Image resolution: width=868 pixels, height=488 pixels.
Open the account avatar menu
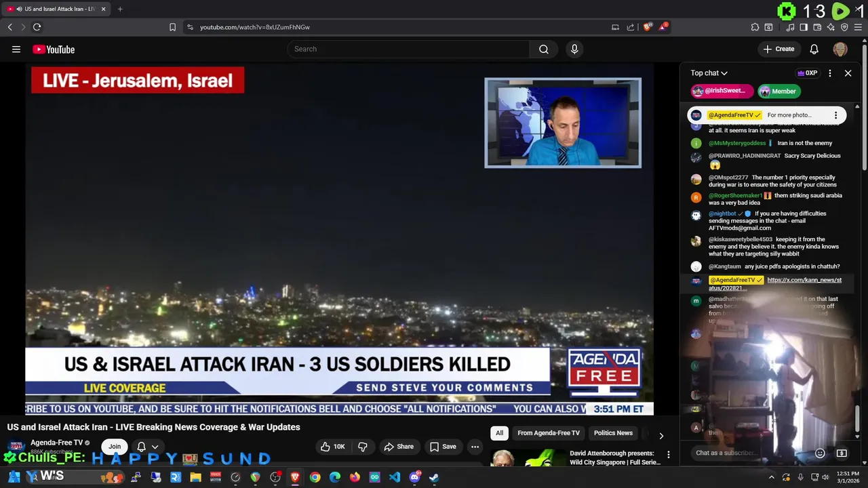(840, 49)
